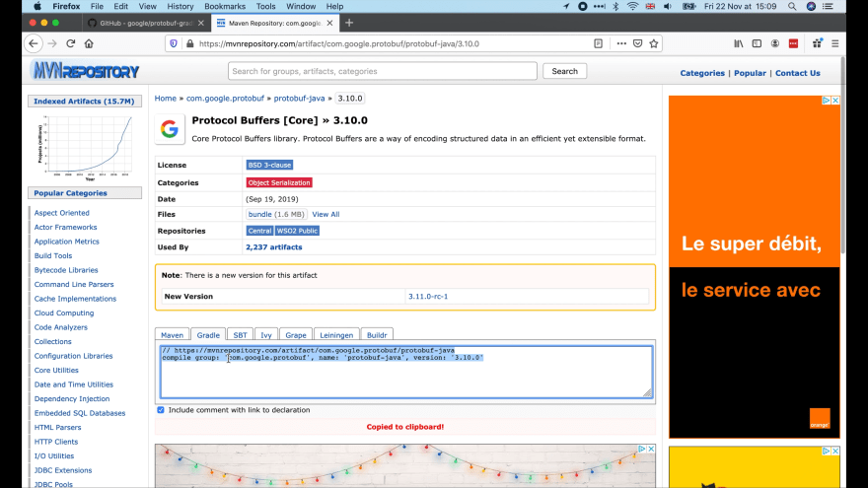Screen dimensions: 868x488
Task: Open Wi-Fi status menu
Action: tap(632, 6)
